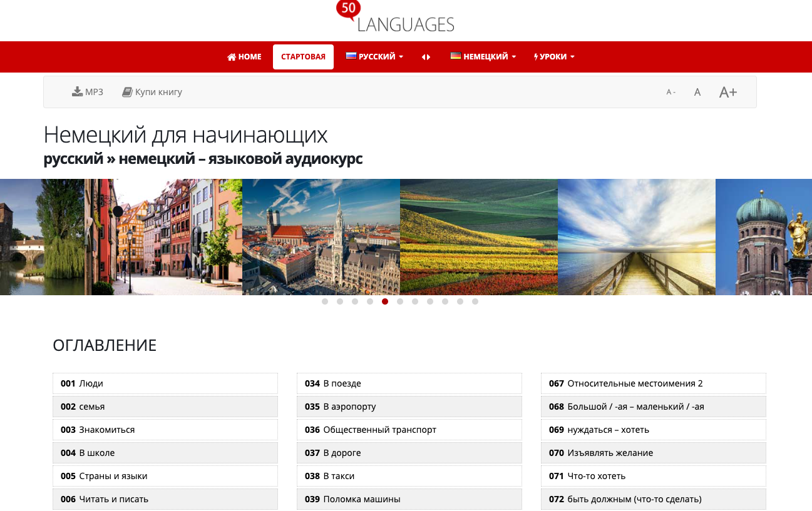Go to Home via house icon

click(244, 57)
